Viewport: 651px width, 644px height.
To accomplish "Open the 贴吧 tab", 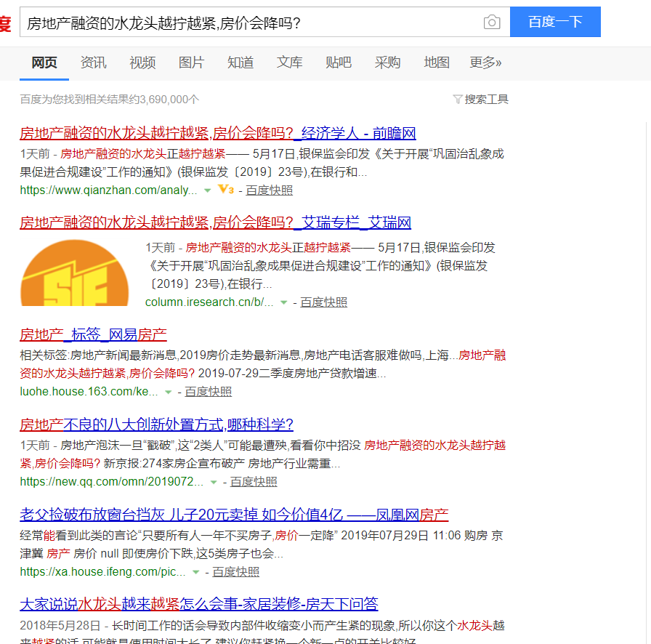I will click(x=339, y=63).
